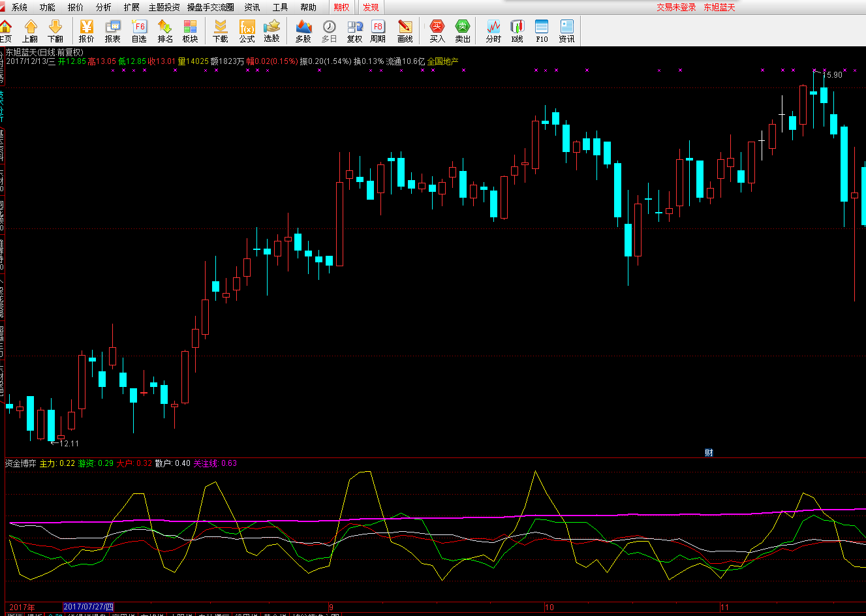Switch to the 期权 tab
The image size is (866, 616).
coord(341,7)
